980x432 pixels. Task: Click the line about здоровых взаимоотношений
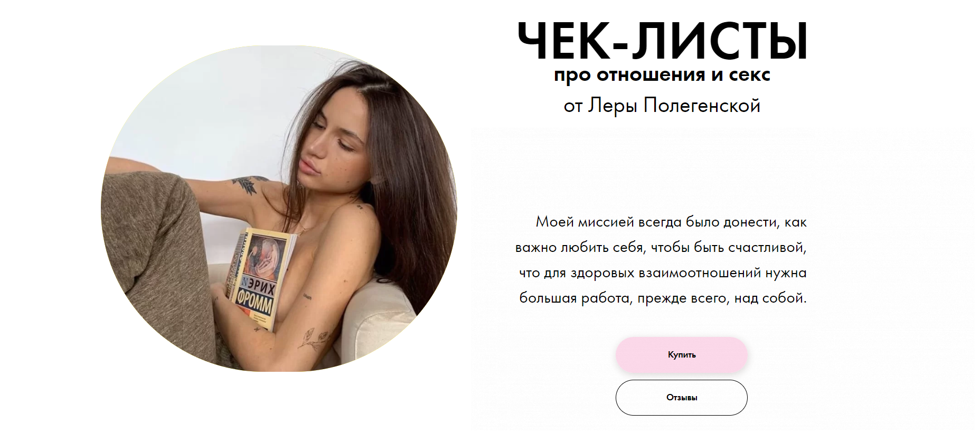coord(663,273)
